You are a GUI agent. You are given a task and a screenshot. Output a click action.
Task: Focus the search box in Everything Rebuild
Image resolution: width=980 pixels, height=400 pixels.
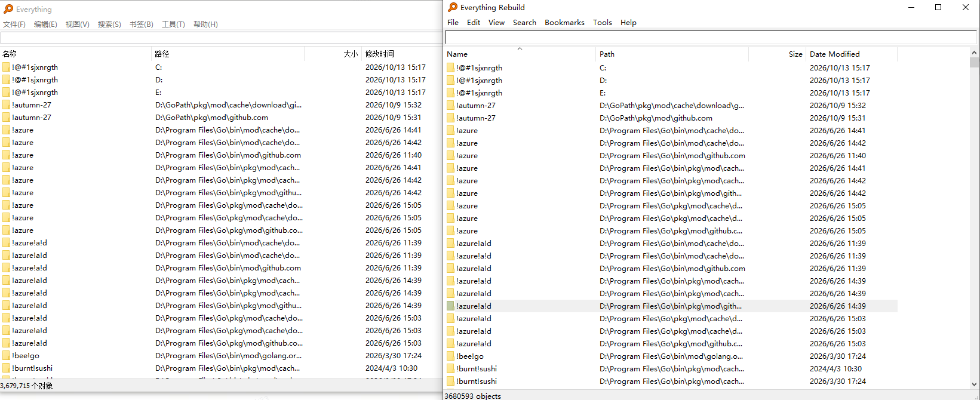(711, 38)
